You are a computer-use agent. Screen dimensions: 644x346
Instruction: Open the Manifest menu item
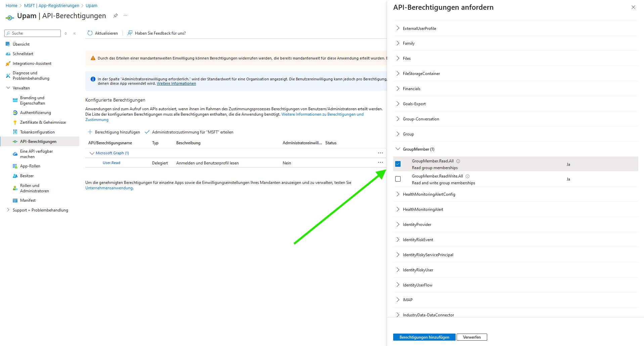[28, 200]
